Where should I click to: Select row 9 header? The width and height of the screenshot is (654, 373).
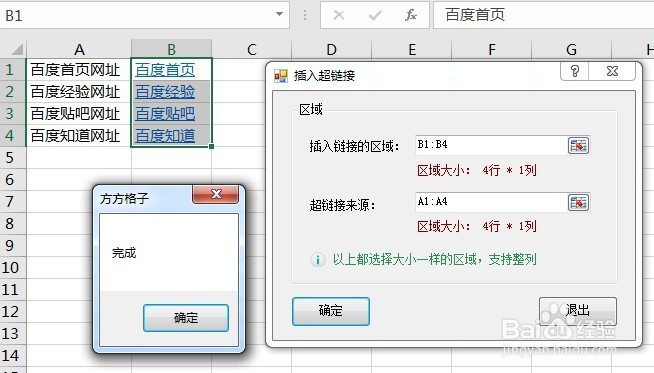(x=13, y=246)
